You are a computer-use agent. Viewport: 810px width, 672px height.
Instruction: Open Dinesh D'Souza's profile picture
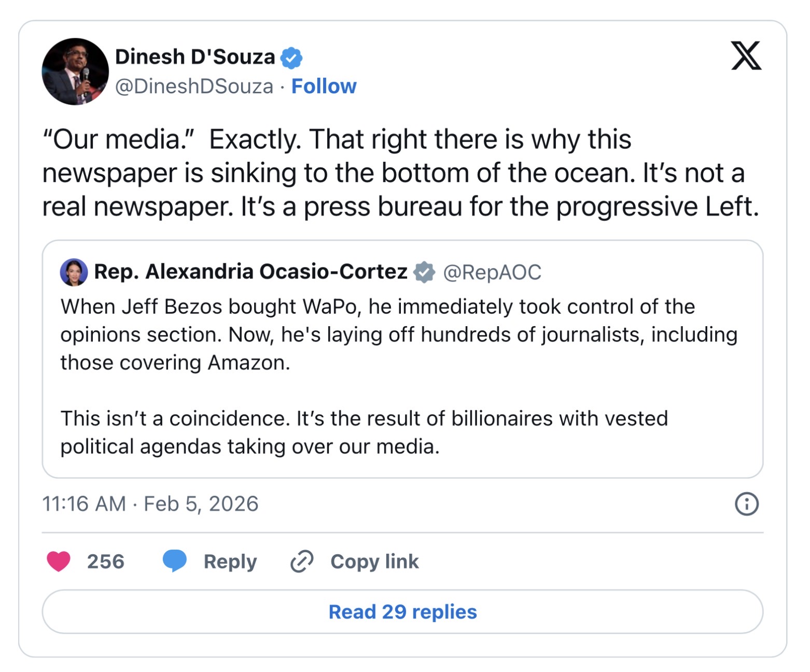(x=75, y=72)
